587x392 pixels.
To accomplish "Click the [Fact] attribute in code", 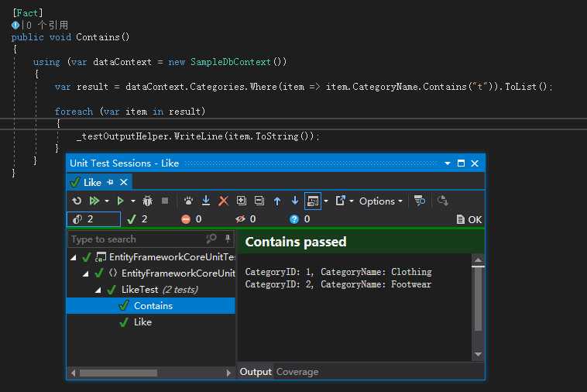I will click(28, 13).
